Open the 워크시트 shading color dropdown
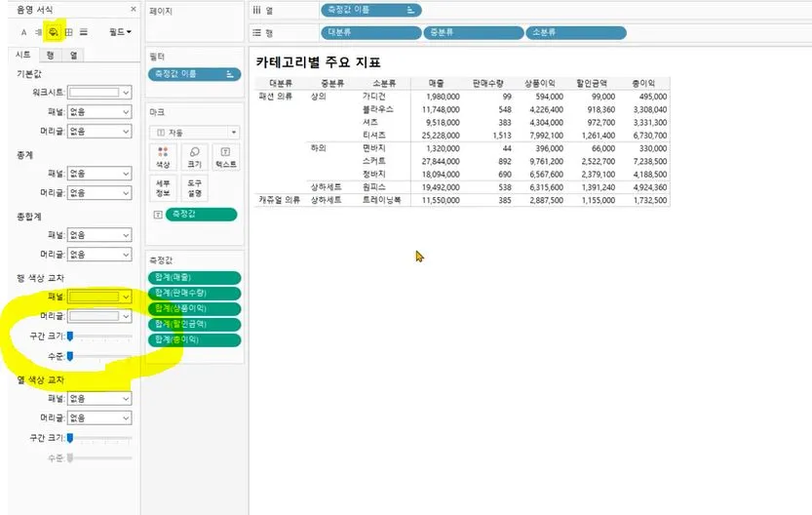 pos(99,93)
